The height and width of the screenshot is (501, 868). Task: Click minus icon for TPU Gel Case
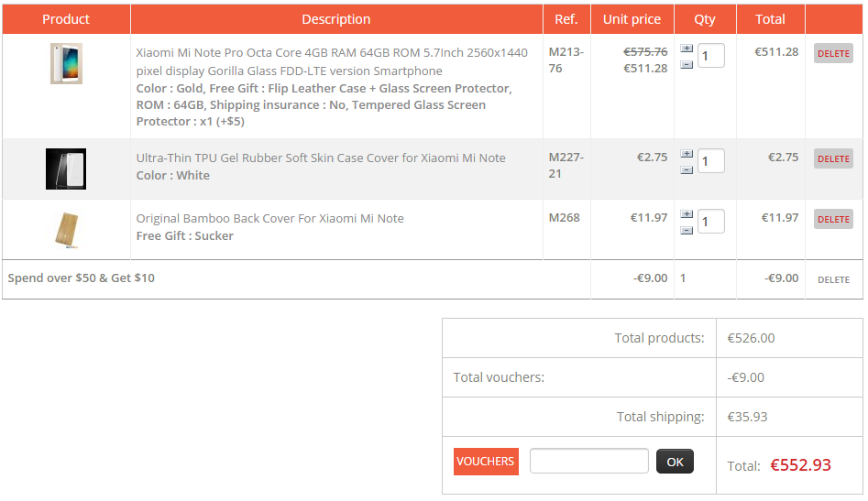point(687,170)
